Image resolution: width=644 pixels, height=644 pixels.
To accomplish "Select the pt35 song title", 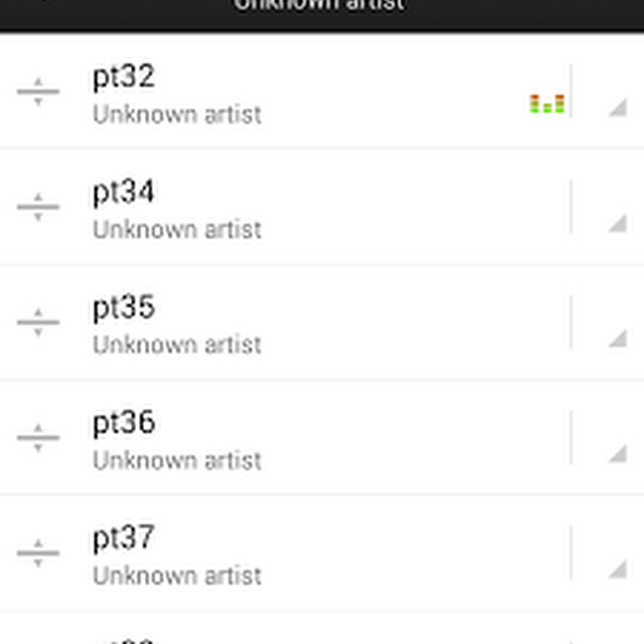I will (x=124, y=308).
